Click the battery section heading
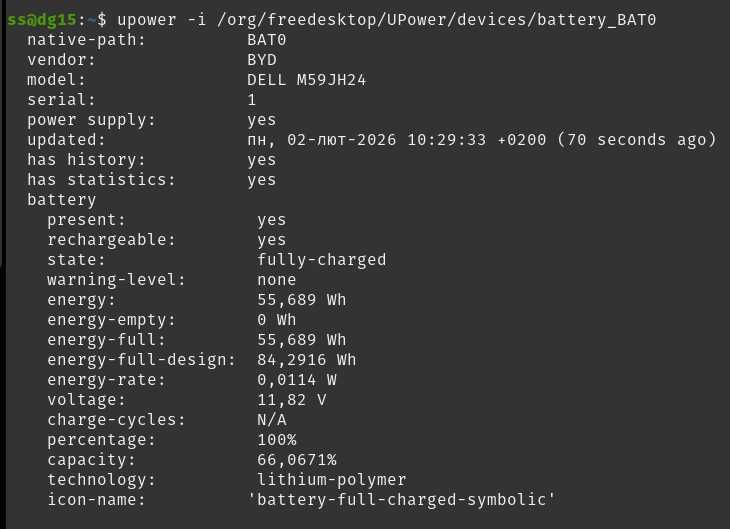 coord(61,200)
